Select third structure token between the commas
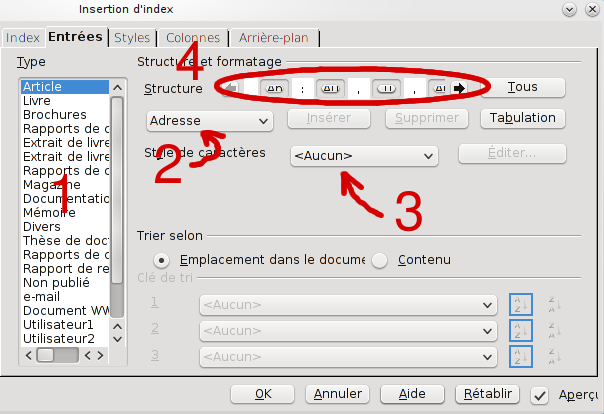Screen dimensions: 604x414 [x=386, y=88]
